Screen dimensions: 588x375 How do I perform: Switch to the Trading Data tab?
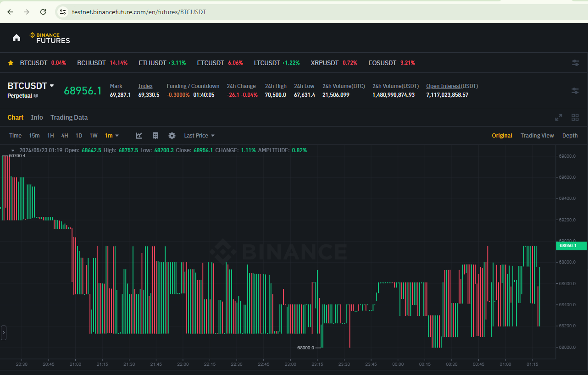tap(69, 117)
